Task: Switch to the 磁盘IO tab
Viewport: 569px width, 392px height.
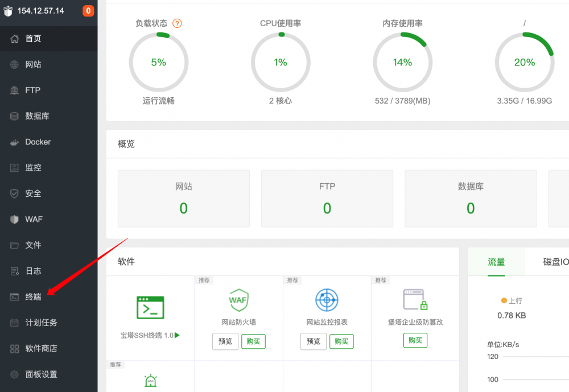Action: [555, 262]
